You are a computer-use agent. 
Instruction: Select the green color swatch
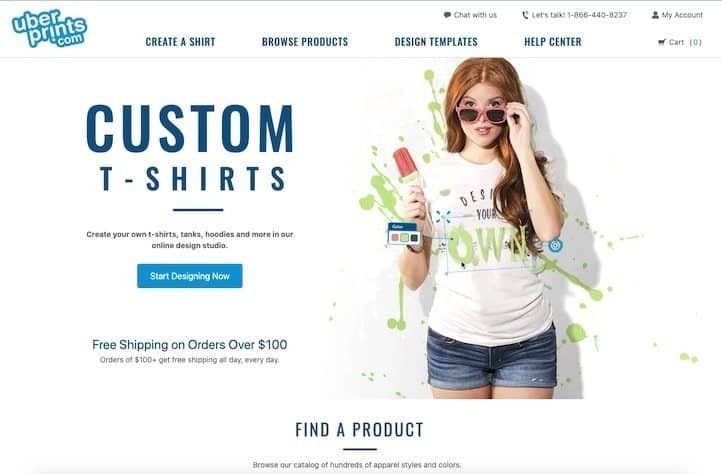point(404,238)
